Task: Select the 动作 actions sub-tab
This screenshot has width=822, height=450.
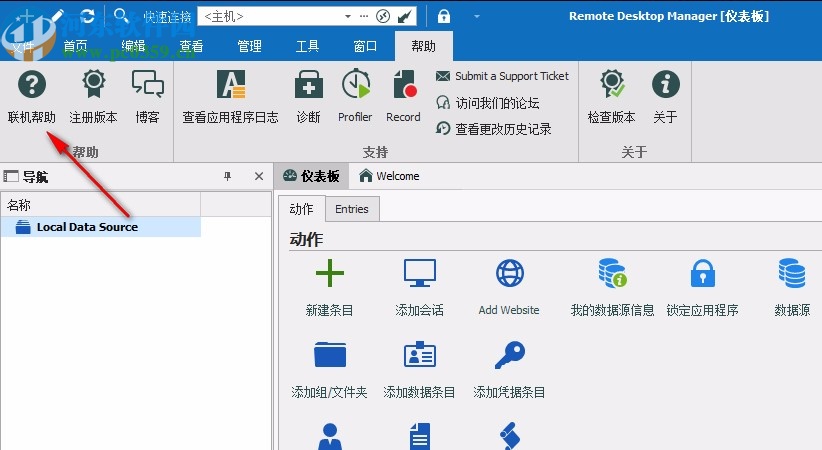Action: click(x=301, y=209)
